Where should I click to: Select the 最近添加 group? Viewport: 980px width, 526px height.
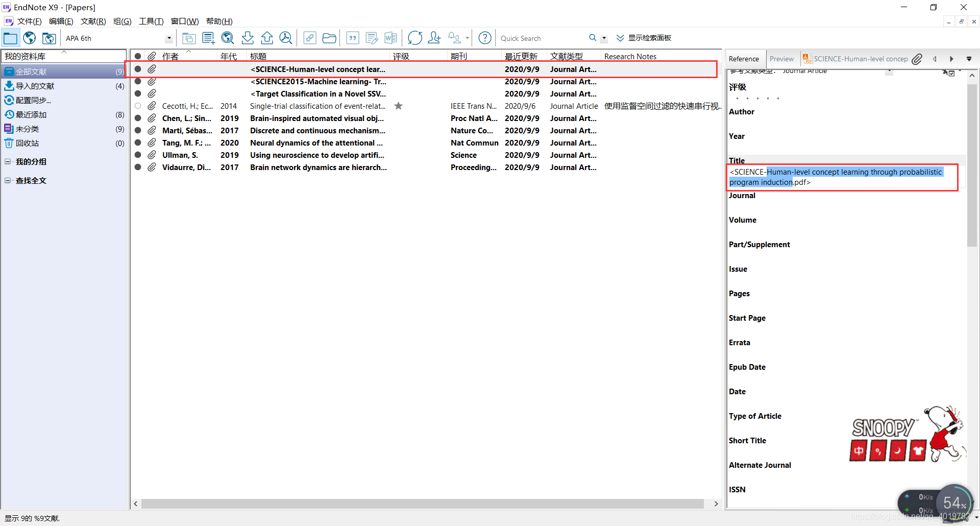coord(64,114)
